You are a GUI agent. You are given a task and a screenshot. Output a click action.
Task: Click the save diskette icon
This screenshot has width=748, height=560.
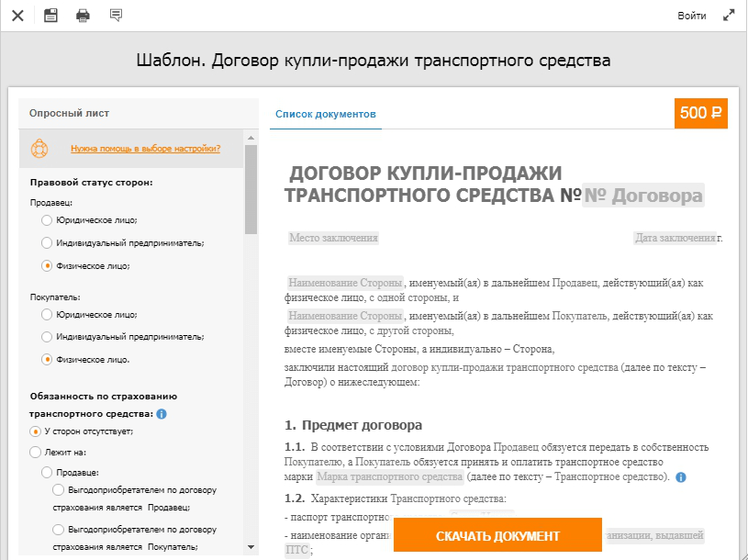pyautogui.click(x=50, y=15)
